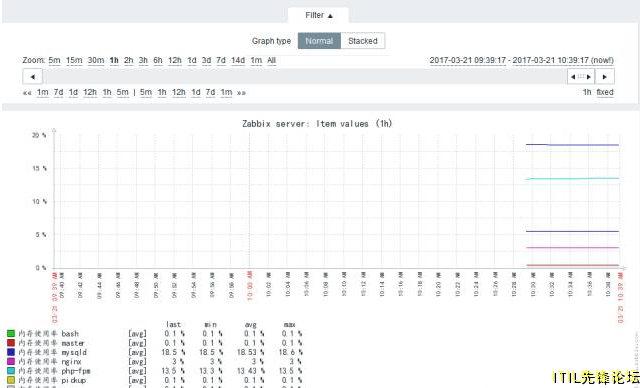
Task: Click the mysqld max value 18.6 %
Action: coord(290,352)
